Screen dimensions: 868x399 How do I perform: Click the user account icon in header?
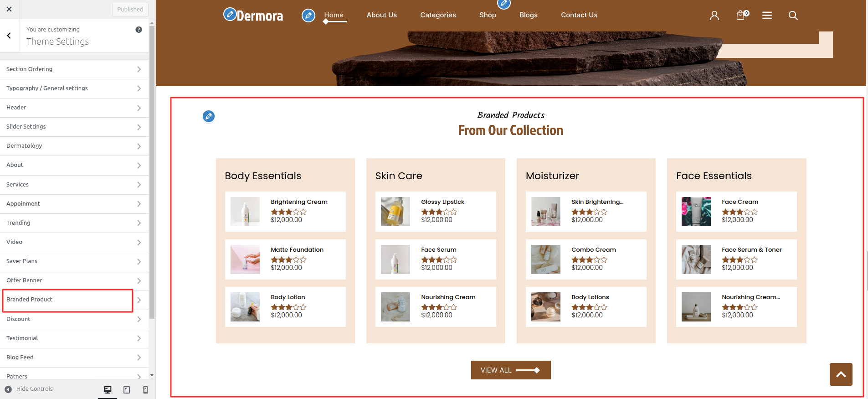[x=714, y=16]
